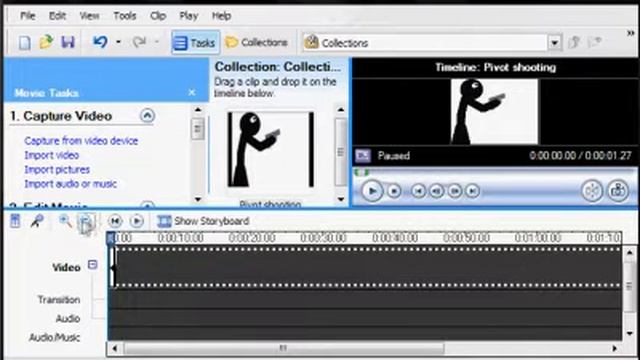
Task: Click the timeline ruler at 0:01:00.00
Action: click(x=538, y=238)
